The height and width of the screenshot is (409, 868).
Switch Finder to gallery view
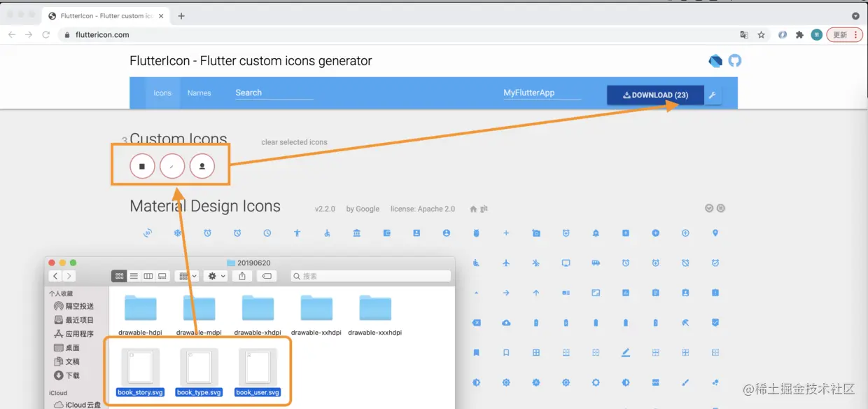pyautogui.click(x=162, y=277)
